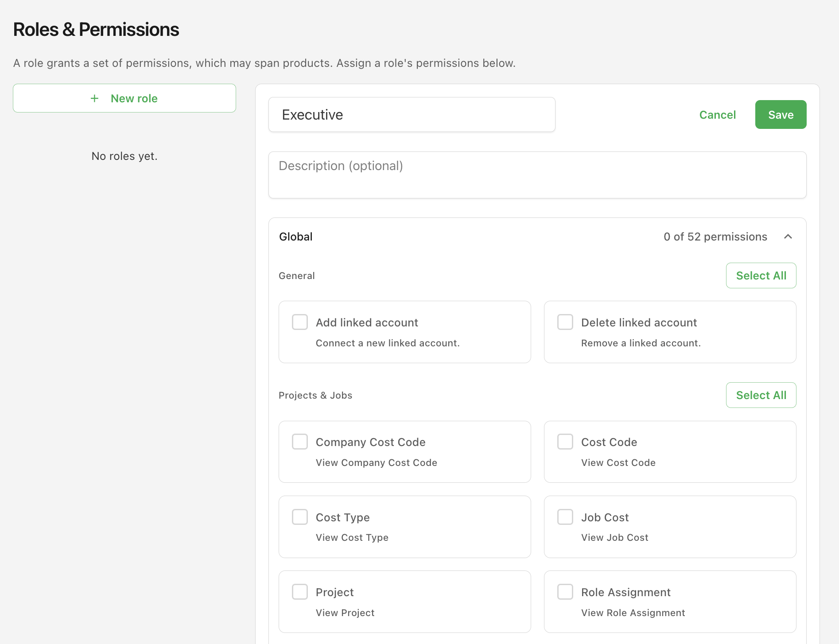The width and height of the screenshot is (839, 644).
Task: Click the 'Remove a linked account.' description
Action: (641, 343)
